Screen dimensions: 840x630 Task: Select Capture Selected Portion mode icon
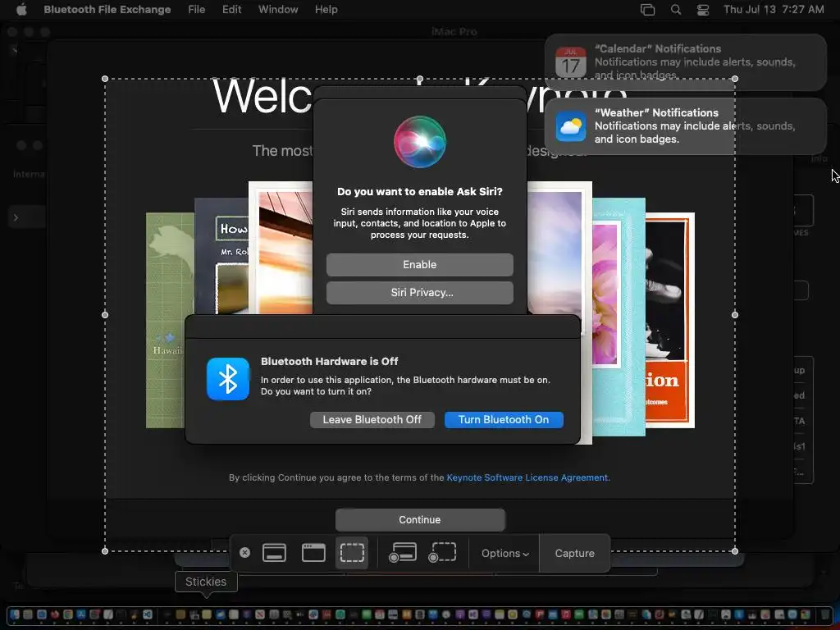click(352, 553)
